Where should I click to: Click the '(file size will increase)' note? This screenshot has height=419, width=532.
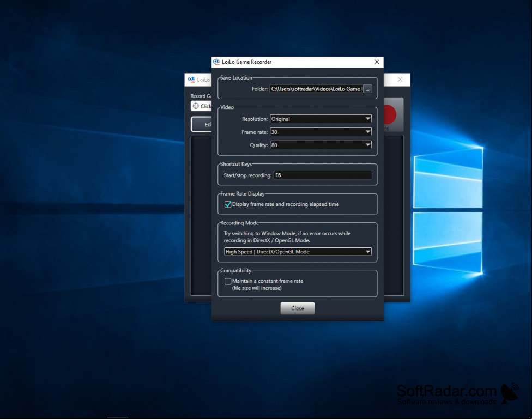coord(257,288)
